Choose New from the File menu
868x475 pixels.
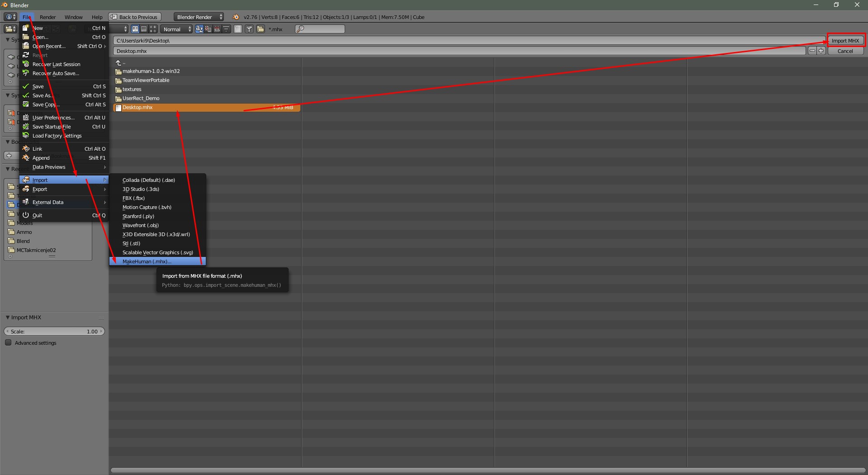point(64,28)
